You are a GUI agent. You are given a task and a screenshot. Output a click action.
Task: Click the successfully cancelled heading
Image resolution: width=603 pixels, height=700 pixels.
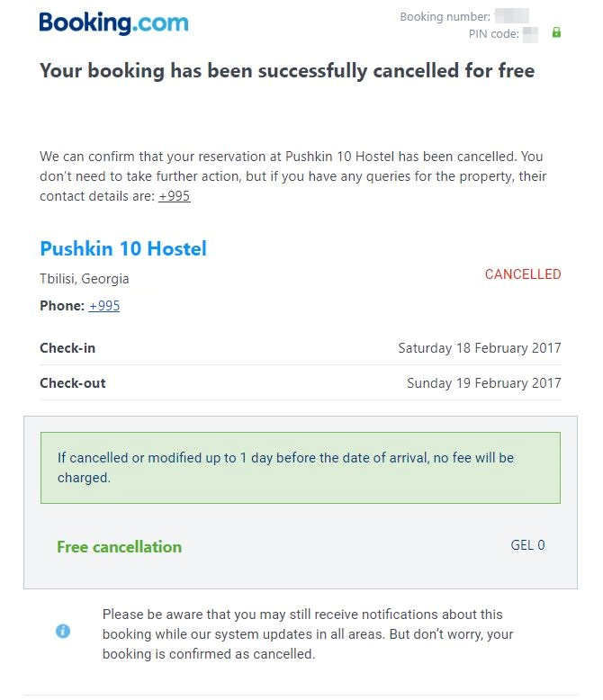(x=287, y=71)
